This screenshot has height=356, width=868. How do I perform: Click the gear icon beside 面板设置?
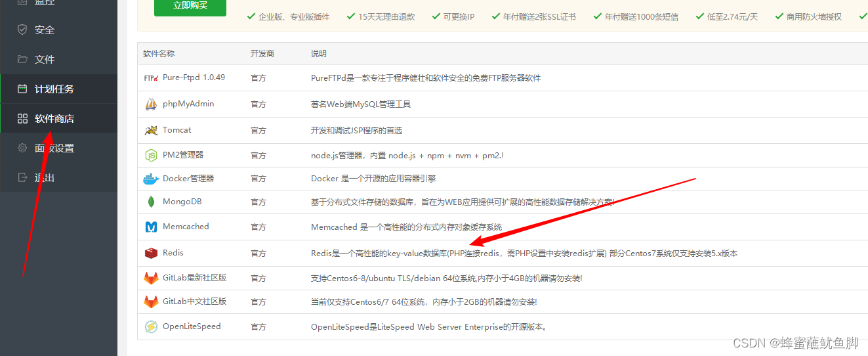(x=22, y=148)
